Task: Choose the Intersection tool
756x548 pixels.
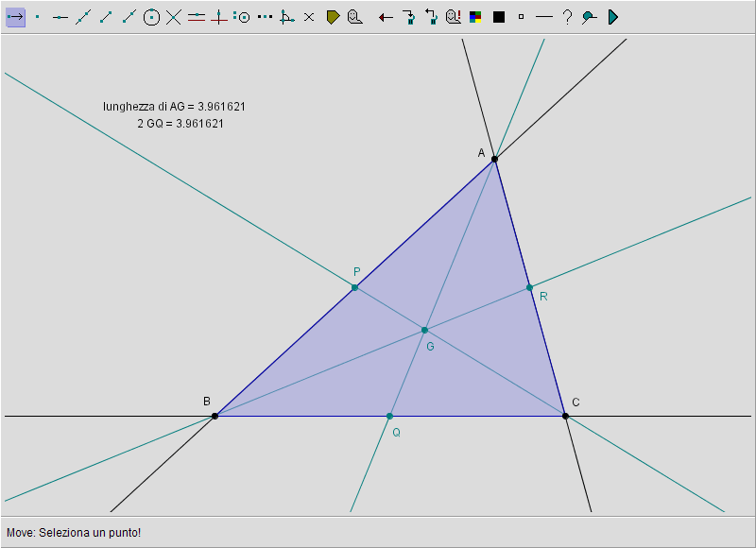Action: 174,17
